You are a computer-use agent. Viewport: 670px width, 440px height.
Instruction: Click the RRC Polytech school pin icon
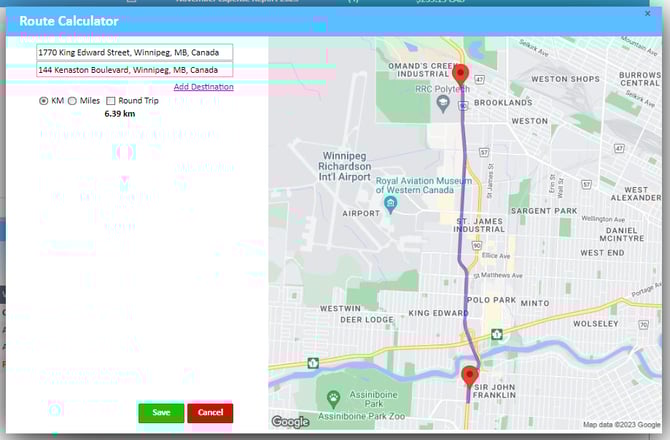coord(443,103)
